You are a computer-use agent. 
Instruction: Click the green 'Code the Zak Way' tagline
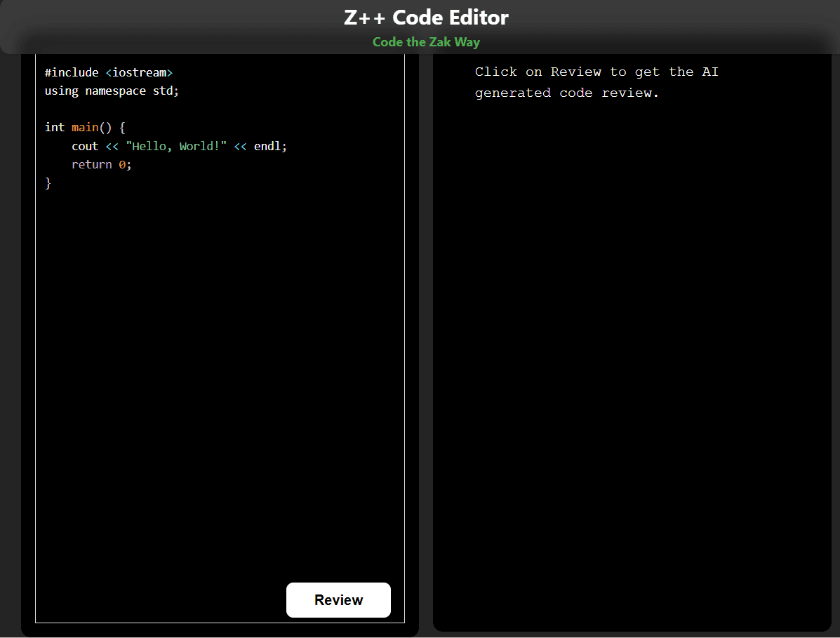pos(426,42)
